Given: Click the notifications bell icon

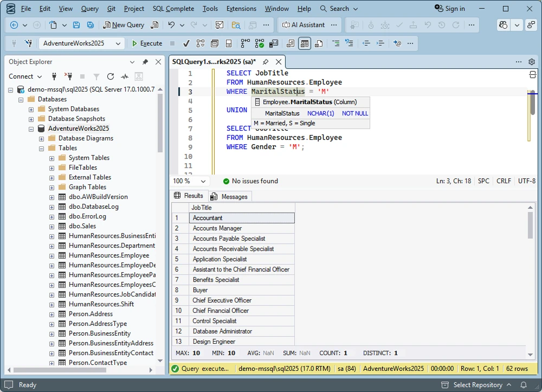Looking at the screenshot, I should click(524, 385).
